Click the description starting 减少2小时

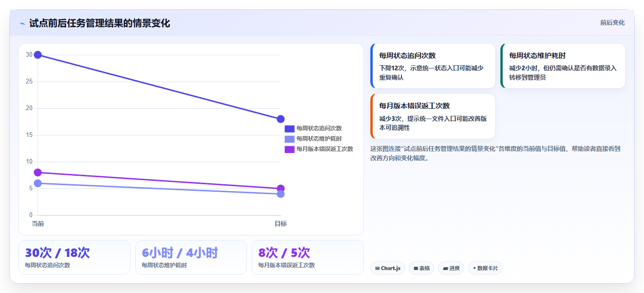click(x=563, y=73)
